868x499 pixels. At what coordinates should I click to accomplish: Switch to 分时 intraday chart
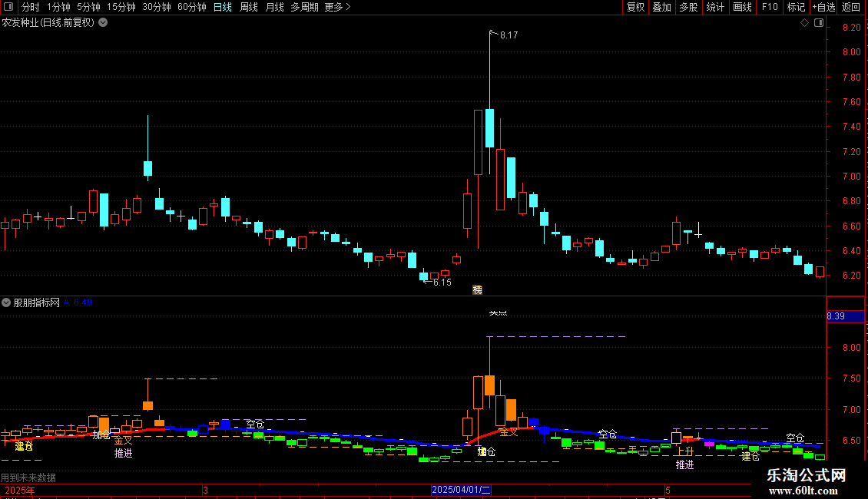31,7
